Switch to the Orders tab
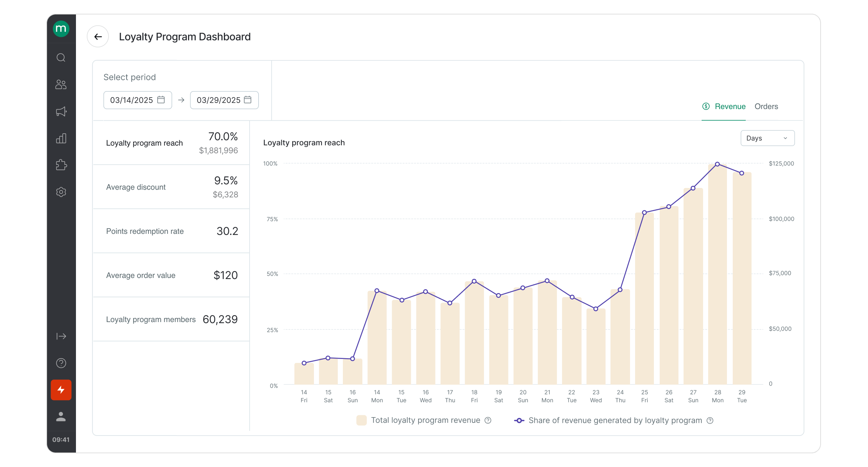The height and width of the screenshot is (467, 868). click(x=766, y=106)
